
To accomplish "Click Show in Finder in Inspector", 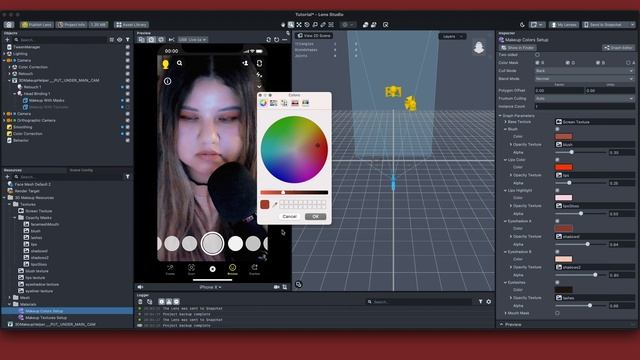I will point(518,47).
